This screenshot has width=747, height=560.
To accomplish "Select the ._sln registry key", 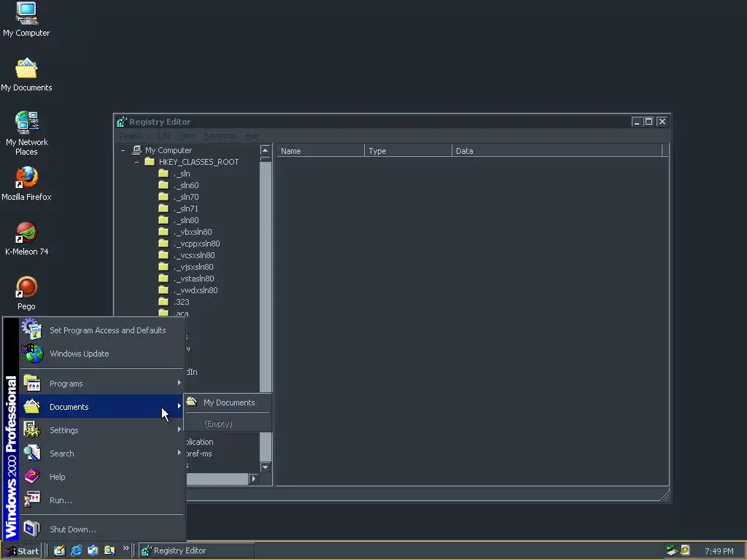I will tap(182, 174).
